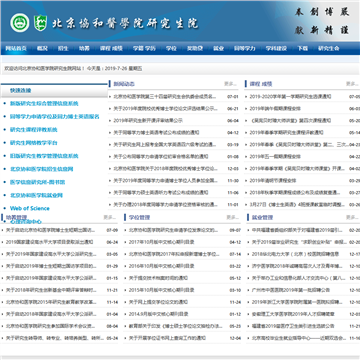Screen dimensions: 360x360
Task: Open the 奖助贷 navigation item
Action: 195,48
